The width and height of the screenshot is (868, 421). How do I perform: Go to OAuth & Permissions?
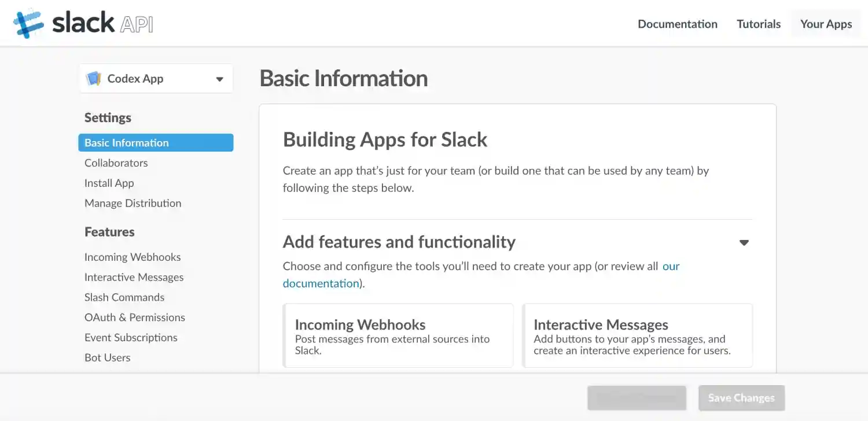[135, 317]
